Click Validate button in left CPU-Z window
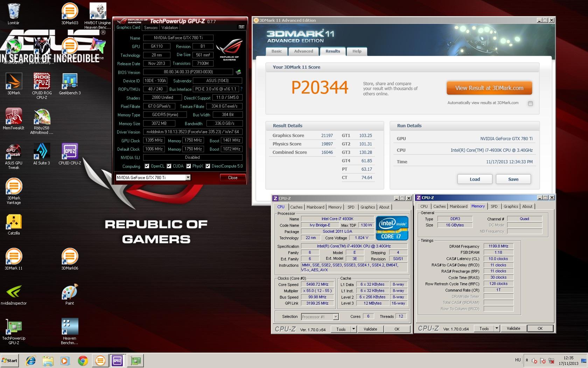Screen dimensions: 588x368 (370, 329)
